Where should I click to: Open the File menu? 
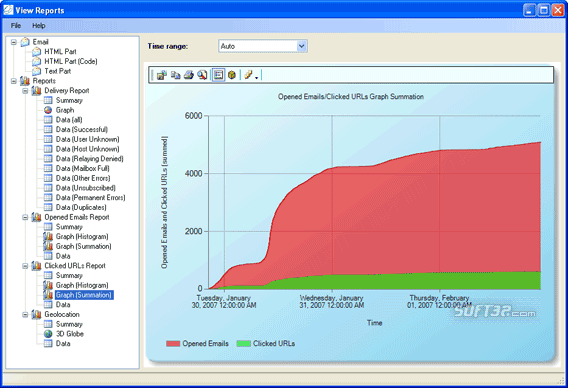(x=16, y=26)
